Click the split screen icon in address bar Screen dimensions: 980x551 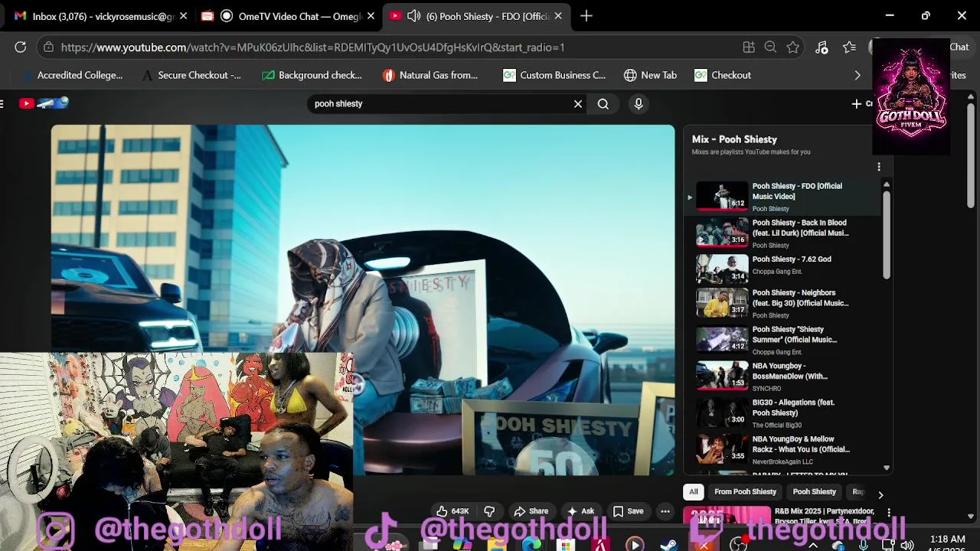(749, 47)
